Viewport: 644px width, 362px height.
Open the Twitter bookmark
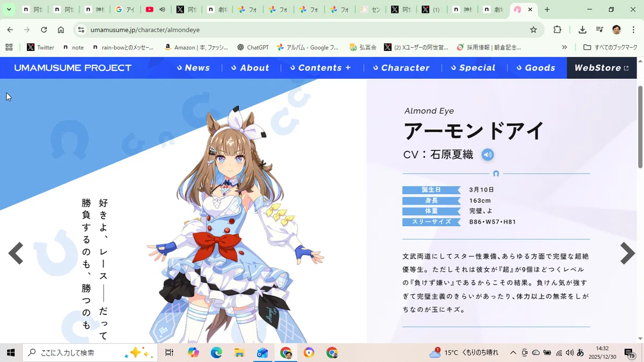pyautogui.click(x=41, y=47)
